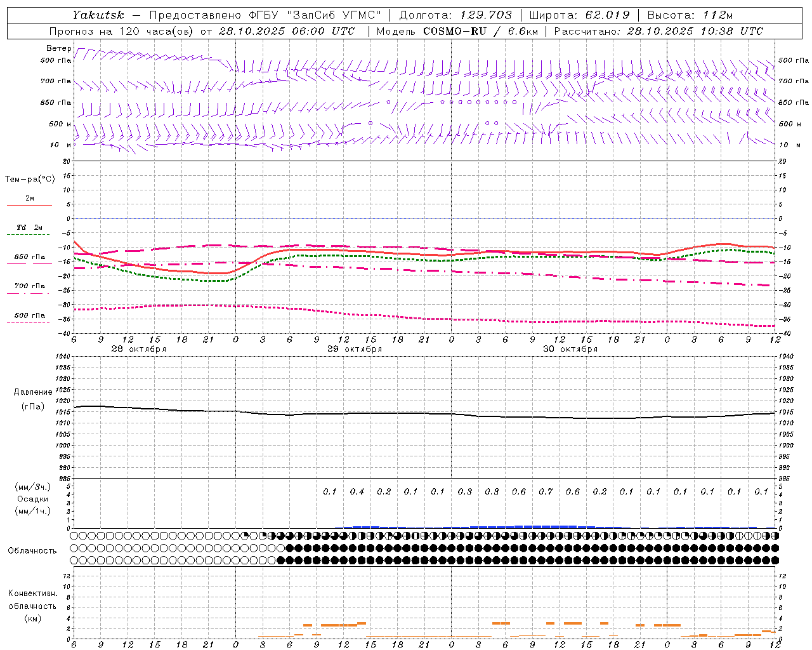This screenshot has width=812, height=650.
Task: Click the Модель COSMO-RU / 6.6км label
Action: [457, 31]
